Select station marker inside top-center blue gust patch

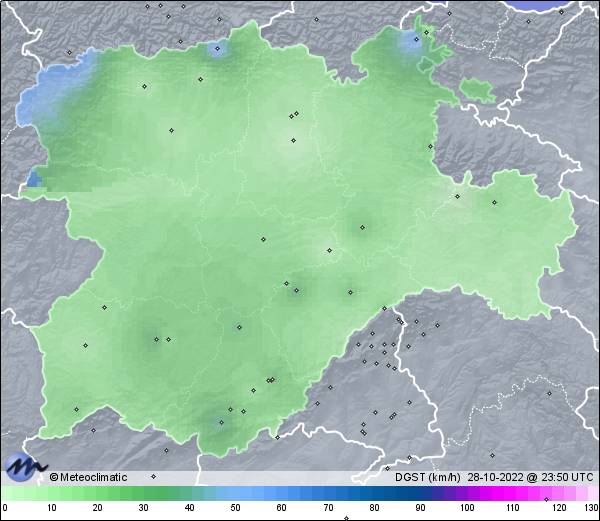tap(217, 49)
